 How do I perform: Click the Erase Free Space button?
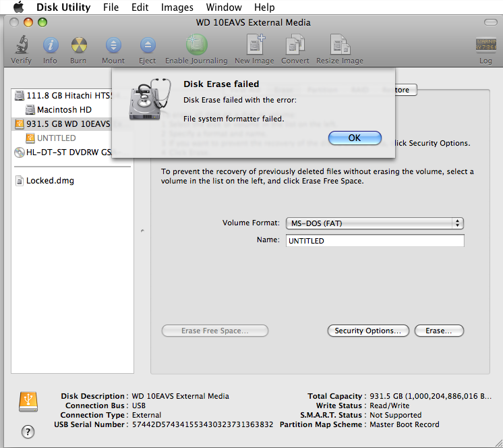(x=215, y=331)
